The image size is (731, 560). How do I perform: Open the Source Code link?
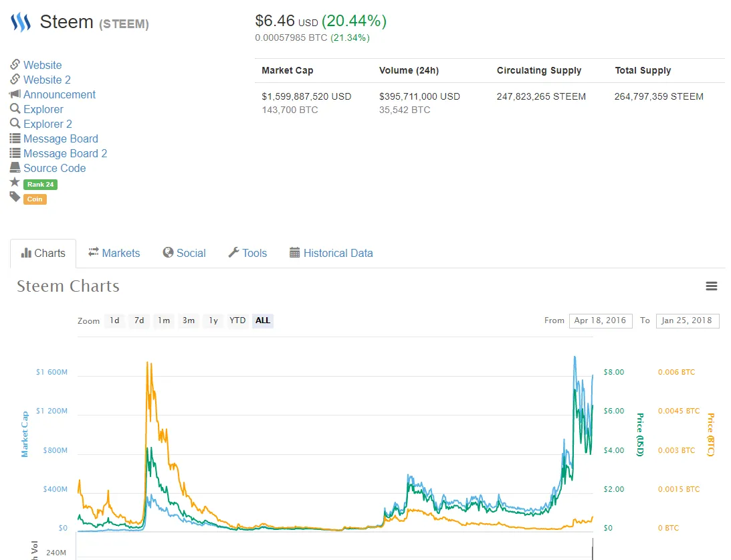tap(55, 169)
